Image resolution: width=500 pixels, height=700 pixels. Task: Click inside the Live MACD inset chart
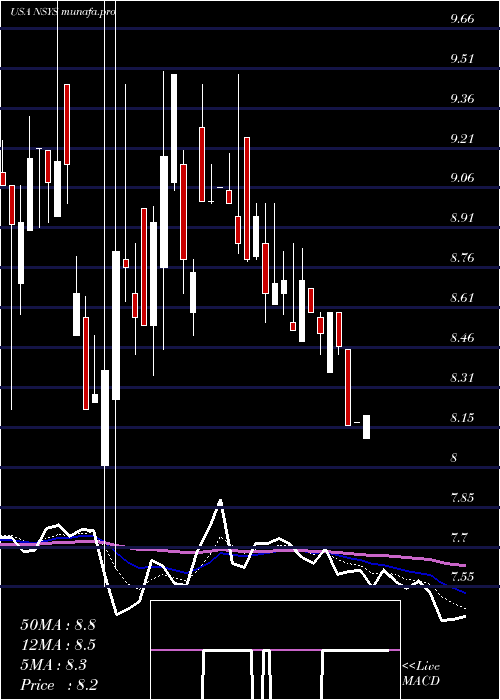(275, 650)
